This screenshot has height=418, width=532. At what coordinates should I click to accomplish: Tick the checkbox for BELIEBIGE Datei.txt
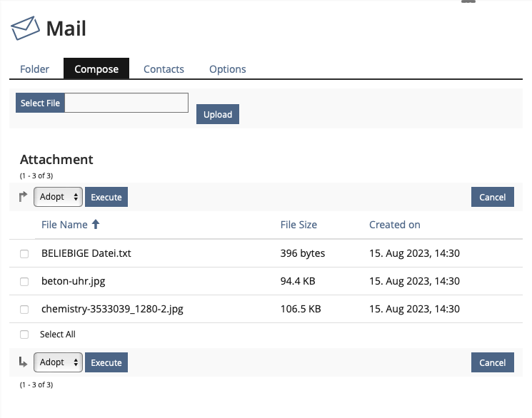point(24,254)
